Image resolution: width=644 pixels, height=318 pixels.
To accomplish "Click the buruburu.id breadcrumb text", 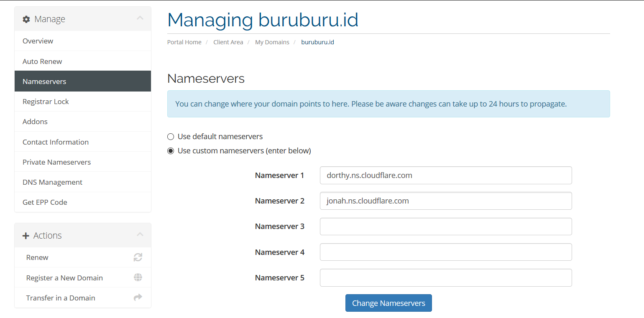I will coord(318,42).
